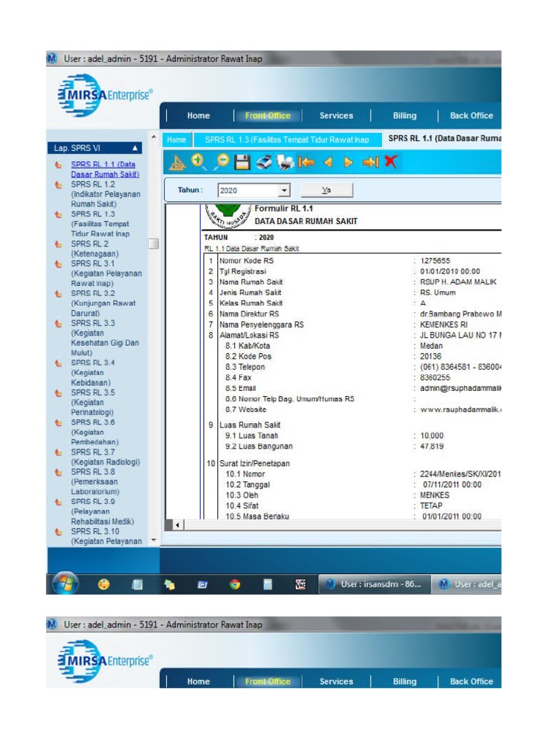
Task: Close the report with the red X icon
Action: point(391,162)
